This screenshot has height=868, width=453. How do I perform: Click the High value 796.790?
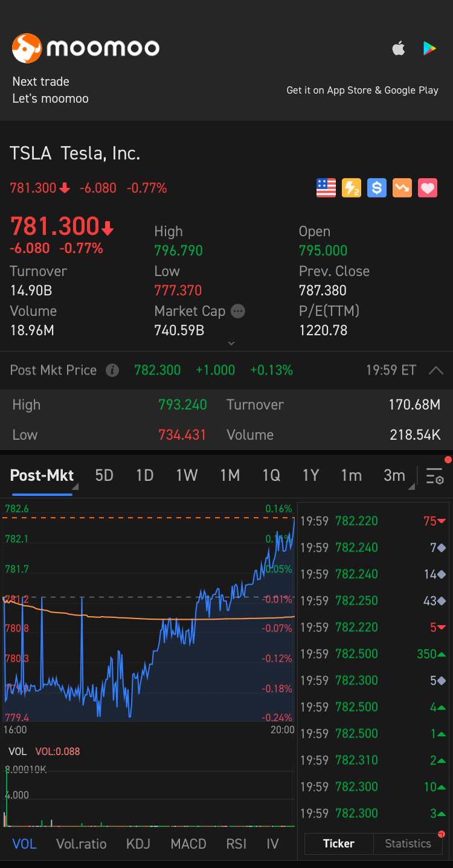178,251
